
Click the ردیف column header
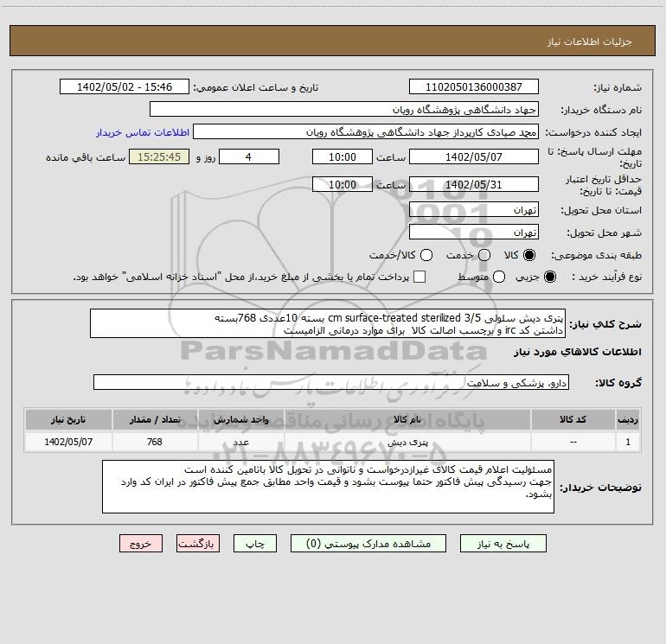click(628, 419)
